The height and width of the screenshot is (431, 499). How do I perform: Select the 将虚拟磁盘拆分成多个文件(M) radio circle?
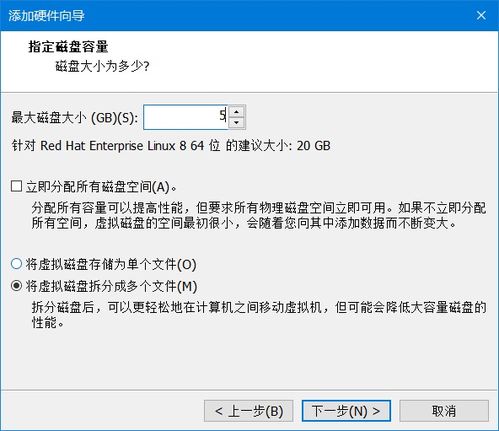pyautogui.click(x=17, y=286)
